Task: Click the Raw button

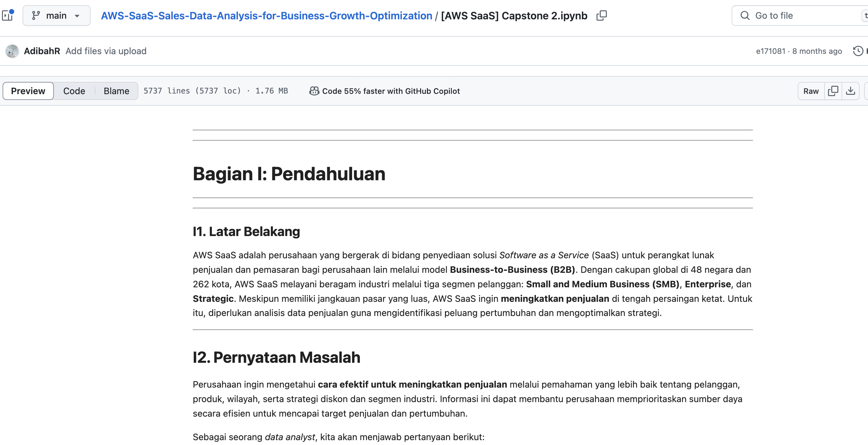Action: pyautogui.click(x=811, y=91)
